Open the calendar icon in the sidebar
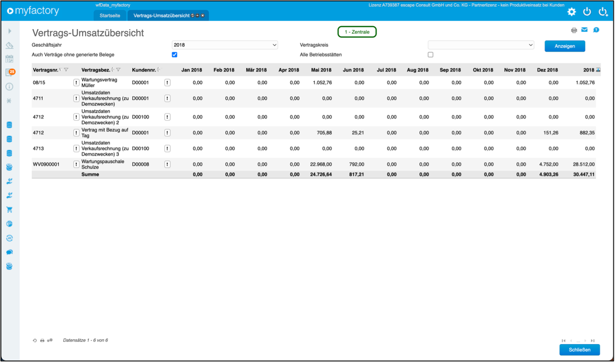Viewport: 616px width, 364px height. 9,59
